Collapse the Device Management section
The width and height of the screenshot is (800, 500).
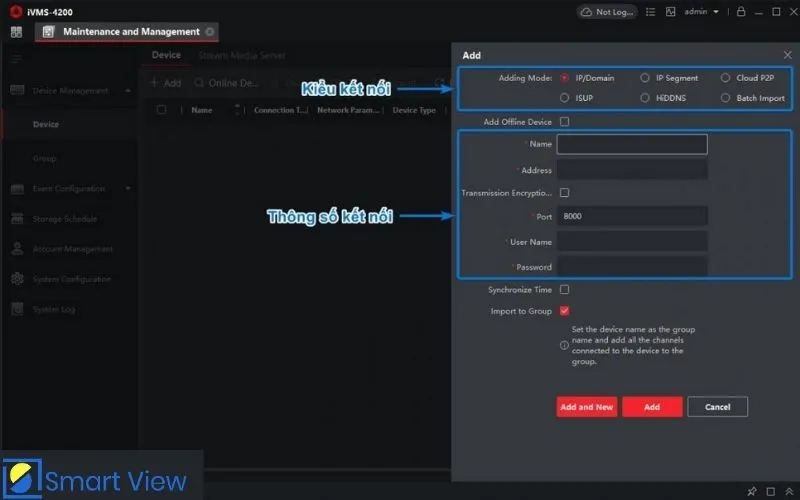pyautogui.click(x=128, y=91)
